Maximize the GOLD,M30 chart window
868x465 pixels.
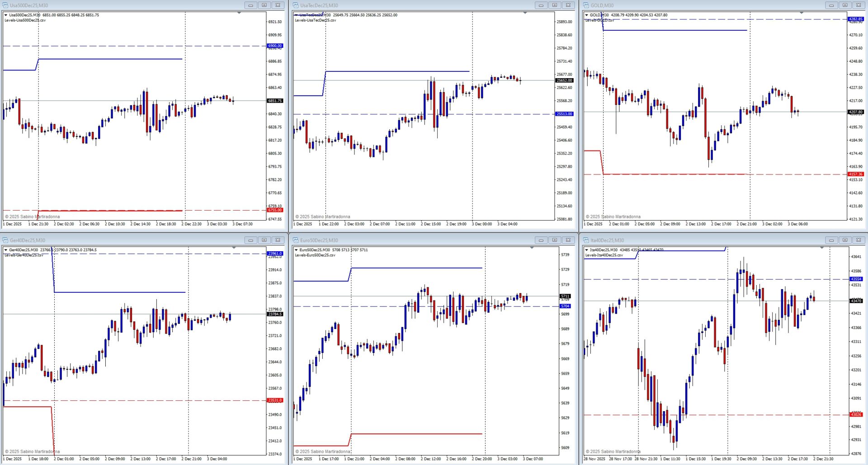844,5
